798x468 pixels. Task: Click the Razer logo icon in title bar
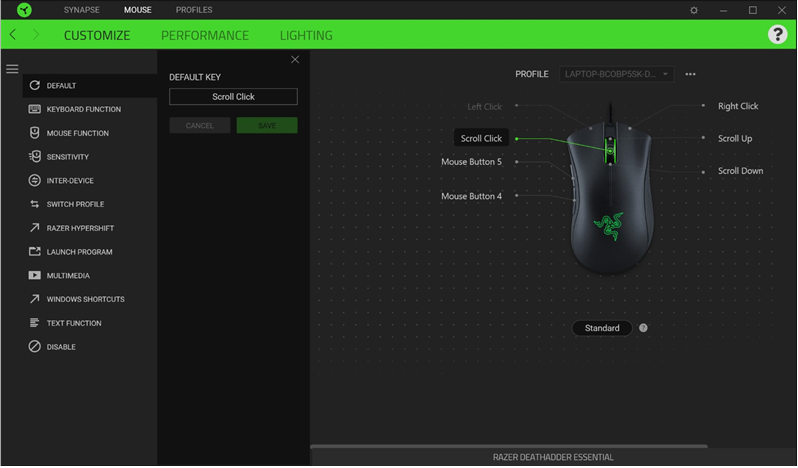pos(24,10)
